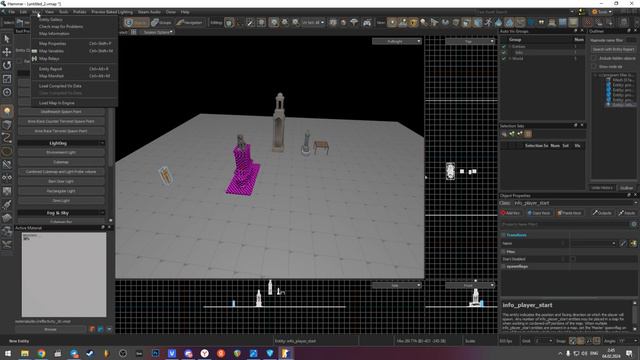The height and width of the screenshot is (360, 640).
Task: Click the property name filter input field
Action: (564, 224)
